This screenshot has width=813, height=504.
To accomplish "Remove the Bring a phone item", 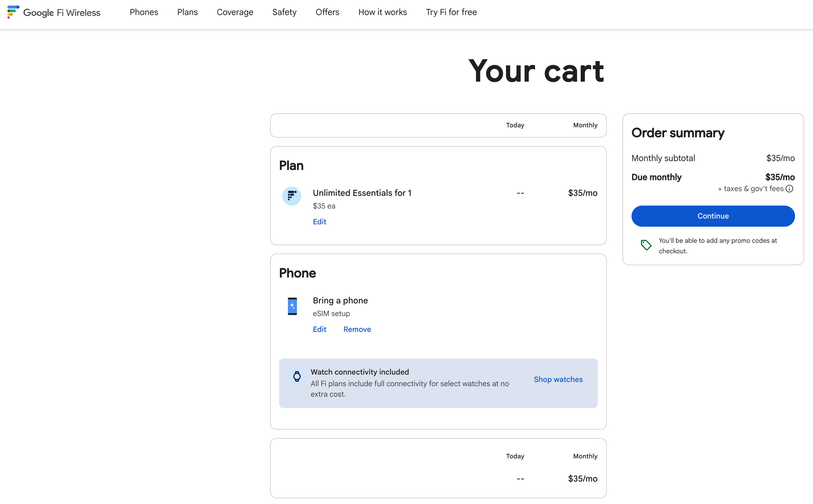I will coord(357,329).
